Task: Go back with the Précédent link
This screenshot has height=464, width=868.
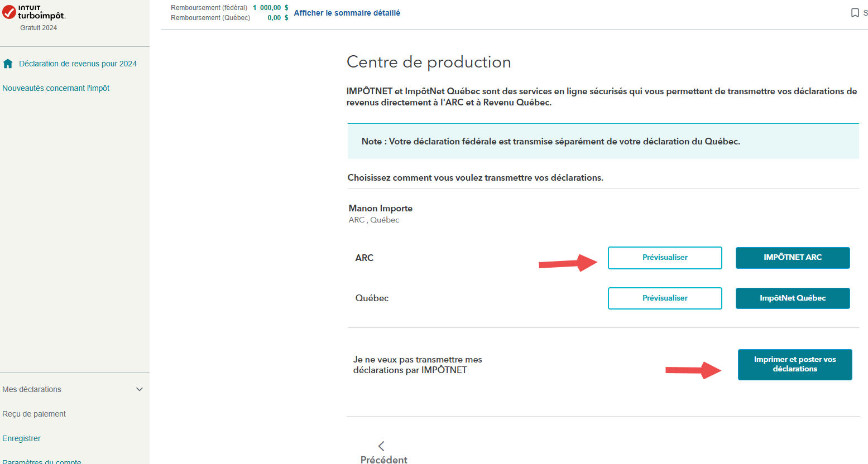Action: (x=384, y=460)
